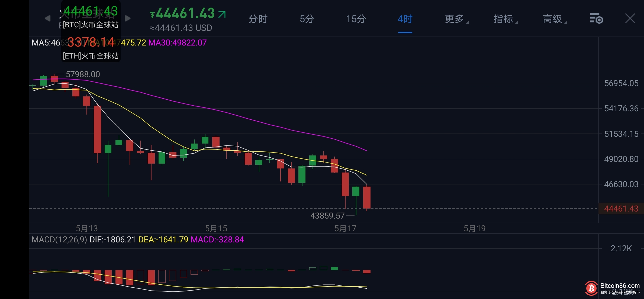Click the MACD(12,26,9) indicator label
The width and height of the screenshot is (644, 299).
[59, 239]
